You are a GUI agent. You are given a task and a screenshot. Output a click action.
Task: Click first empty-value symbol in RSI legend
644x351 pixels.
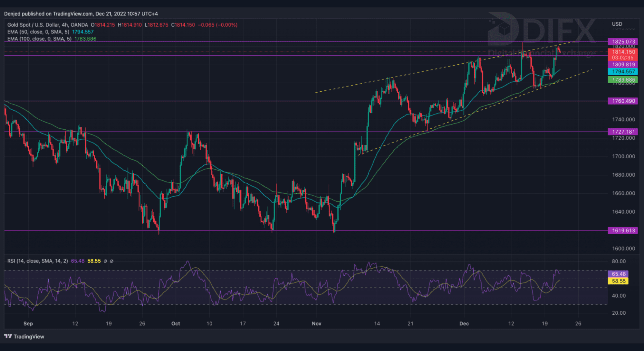coord(105,261)
